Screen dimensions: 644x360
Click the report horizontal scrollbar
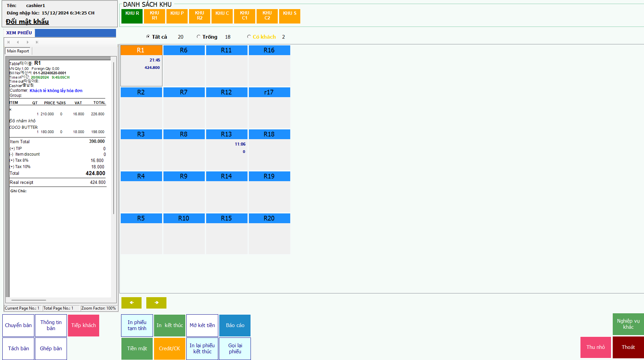pos(29,300)
